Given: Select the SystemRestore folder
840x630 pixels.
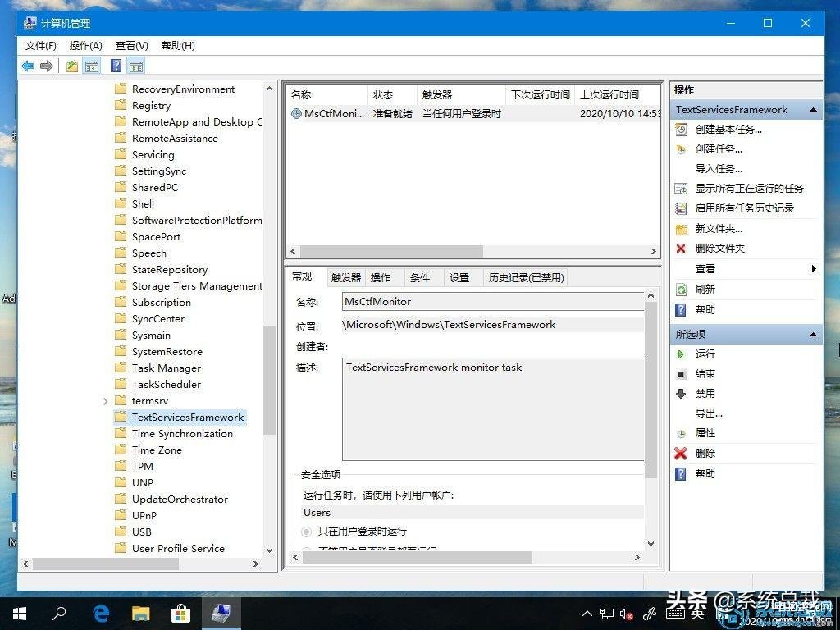Looking at the screenshot, I should (167, 352).
